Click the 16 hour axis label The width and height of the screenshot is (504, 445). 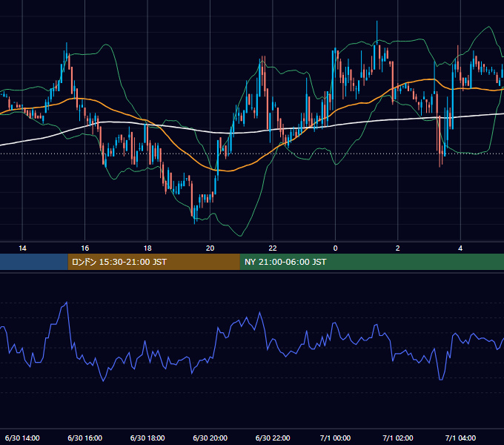(84, 248)
